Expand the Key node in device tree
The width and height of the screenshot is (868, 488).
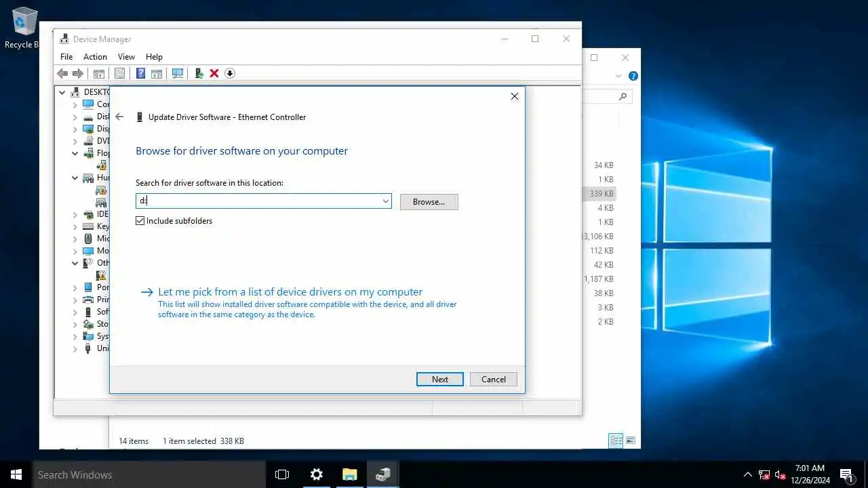pos(75,226)
